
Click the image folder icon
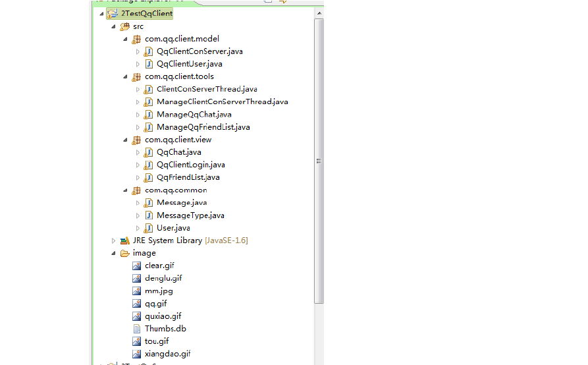point(125,254)
